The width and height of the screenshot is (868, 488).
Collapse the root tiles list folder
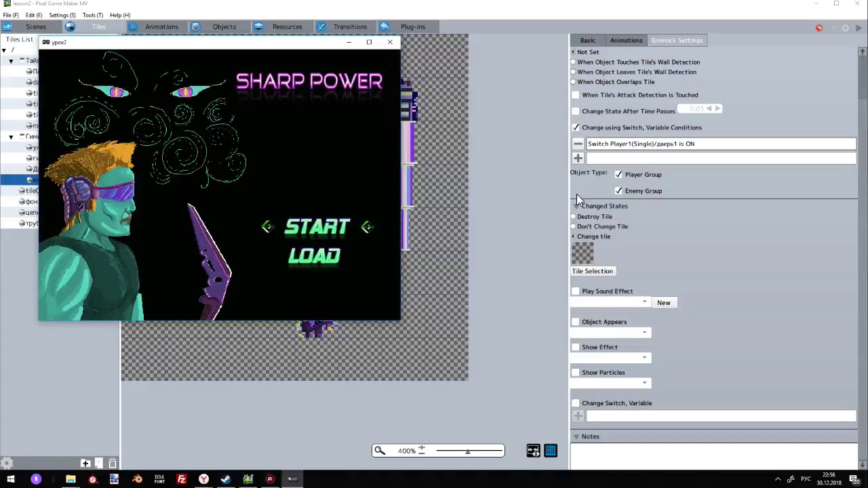4,50
